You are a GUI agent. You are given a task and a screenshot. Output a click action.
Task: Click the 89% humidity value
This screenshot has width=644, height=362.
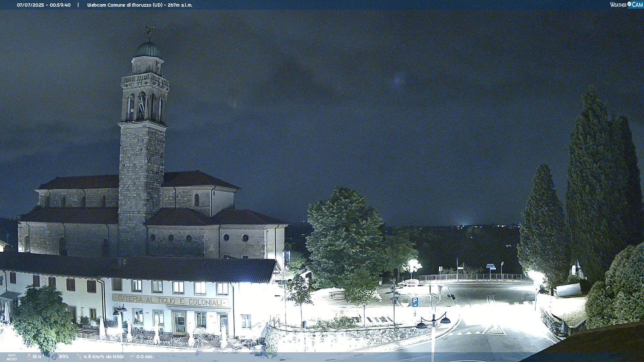[x=64, y=357]
